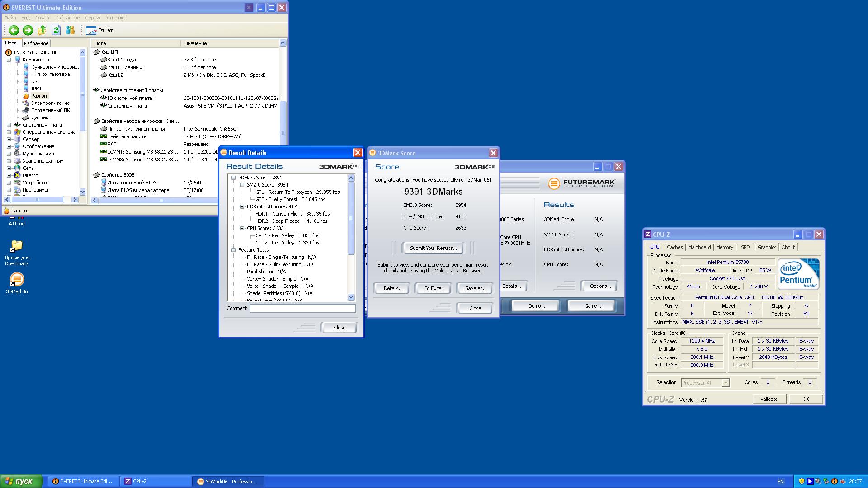
Task: Click the Submit Your Results button
Action: coord(433,248)
